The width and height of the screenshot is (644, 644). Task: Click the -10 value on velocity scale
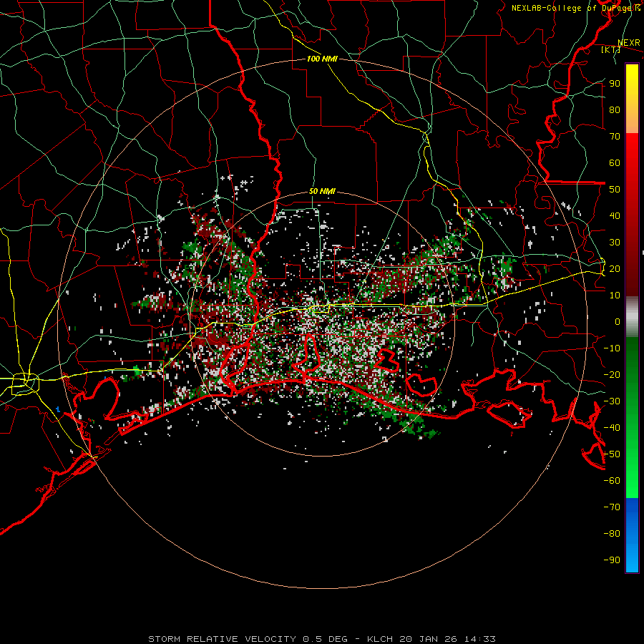612,348
